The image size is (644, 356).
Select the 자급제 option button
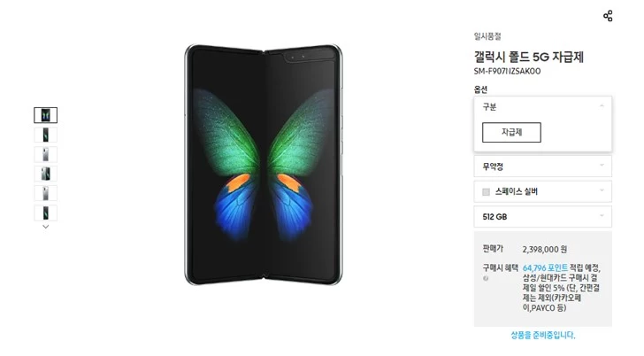[511, 132]
